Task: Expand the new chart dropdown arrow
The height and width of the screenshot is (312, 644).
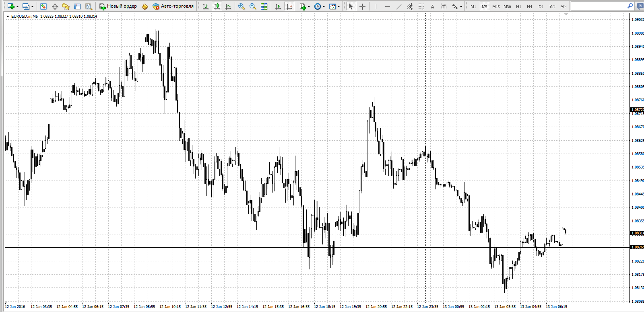Action: coord(17,6)
